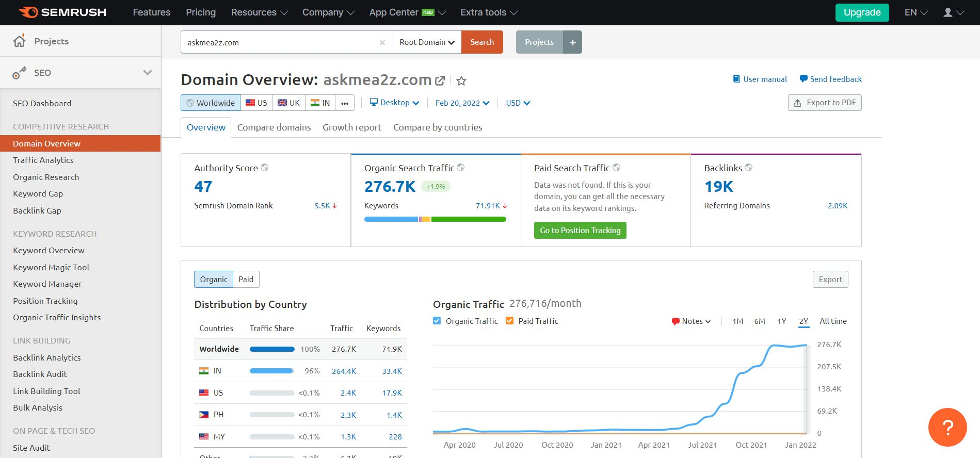Image resolution: width=980 pixels, height=458 pixels.
Task: Toggle the Organic Traffic checkbox
Action: 437,321
